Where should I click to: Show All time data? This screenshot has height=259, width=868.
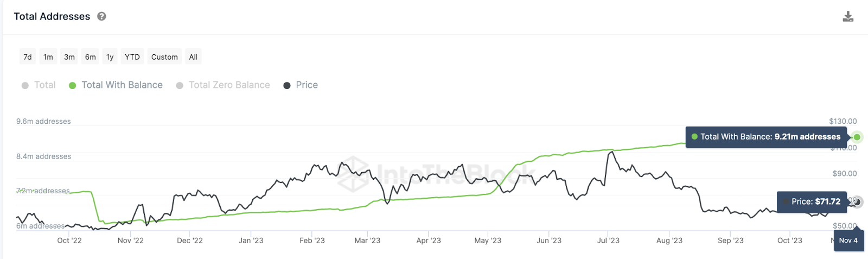click(193, 57)
